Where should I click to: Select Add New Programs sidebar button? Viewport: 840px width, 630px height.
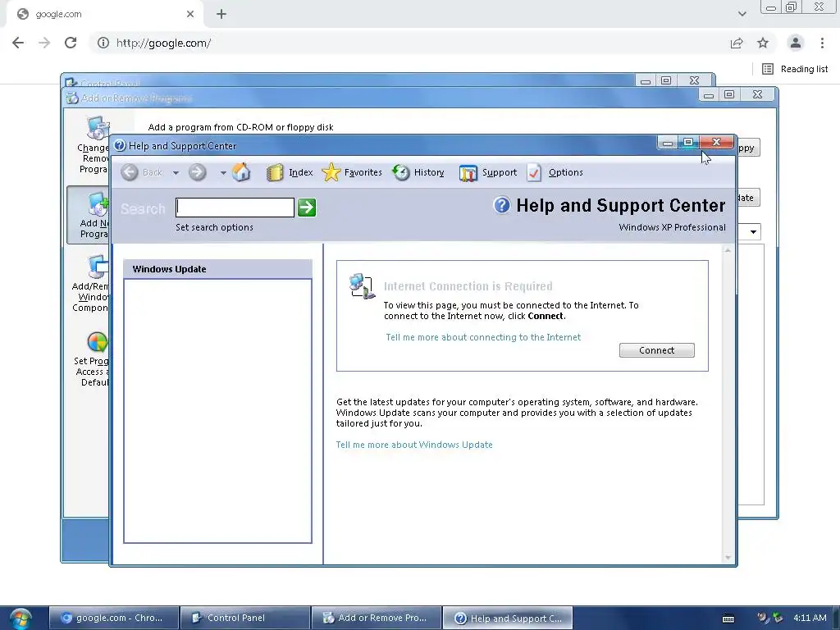coord(89,216)
